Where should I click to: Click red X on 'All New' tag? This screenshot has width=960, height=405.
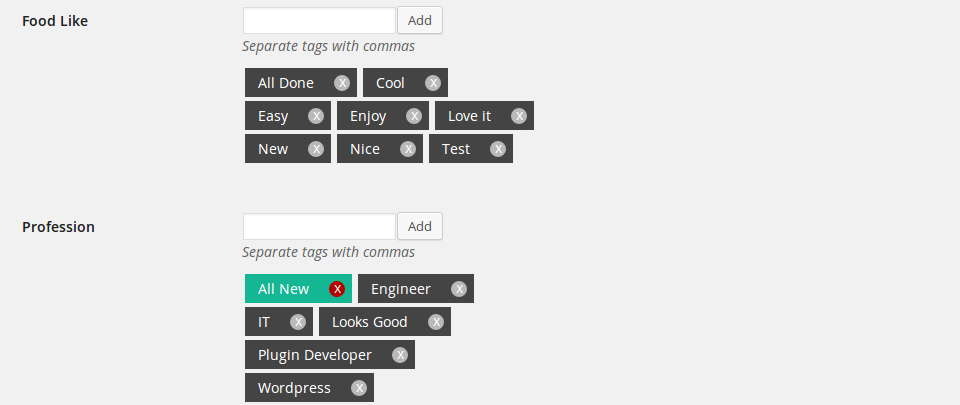point(337,289)
